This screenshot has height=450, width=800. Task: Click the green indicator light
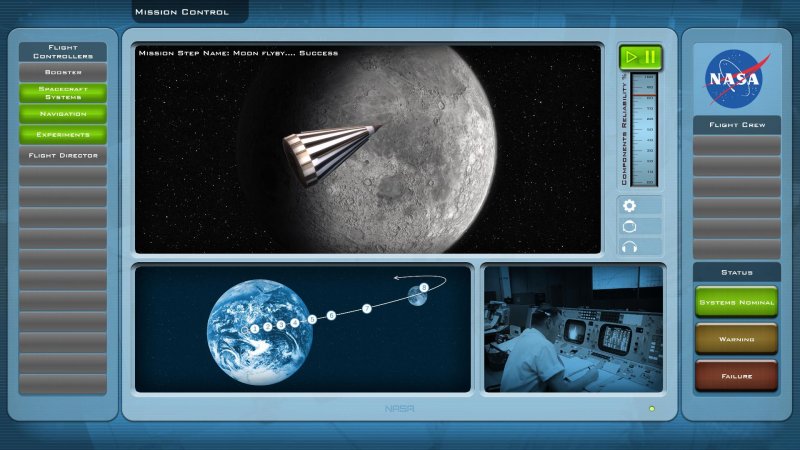click(652, 409)
